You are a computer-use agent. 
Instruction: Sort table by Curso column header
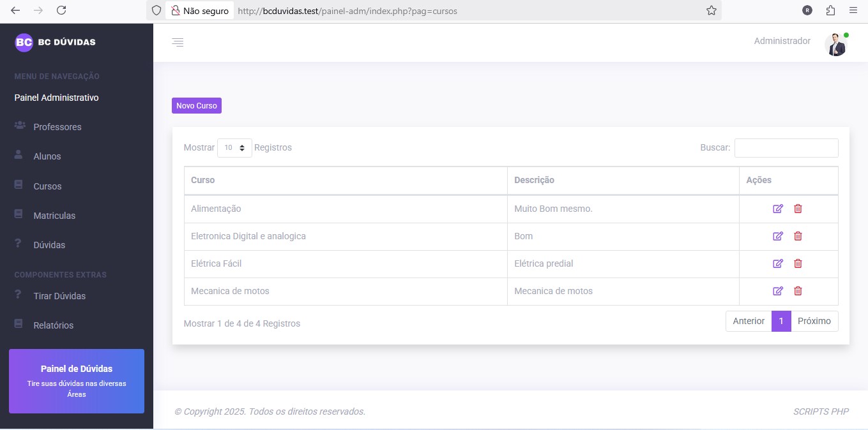[x=203, y=180]
